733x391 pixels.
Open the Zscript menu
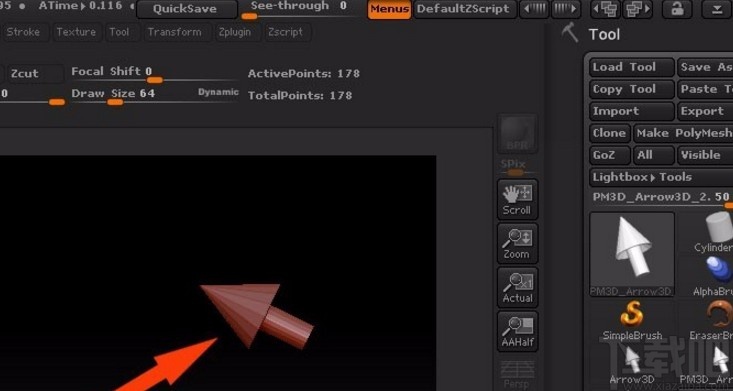pyautogui.click(x=286, y=32)
